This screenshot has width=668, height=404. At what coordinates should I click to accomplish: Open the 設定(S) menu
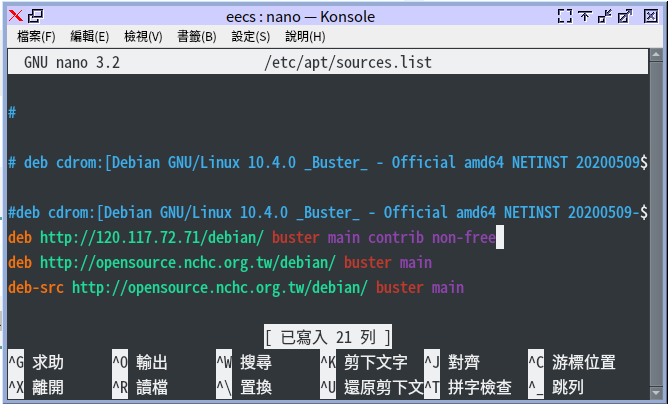tap(250, 37)
